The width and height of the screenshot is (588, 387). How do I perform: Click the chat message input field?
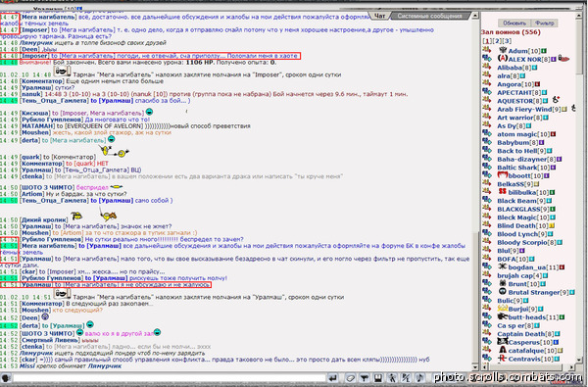[x=169, y=378]
